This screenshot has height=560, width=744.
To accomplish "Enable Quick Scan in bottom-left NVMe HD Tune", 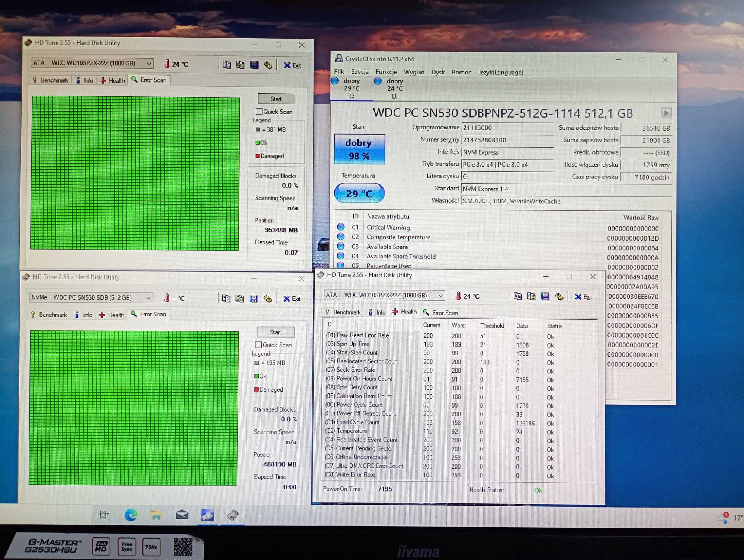I will coord(258,345).
